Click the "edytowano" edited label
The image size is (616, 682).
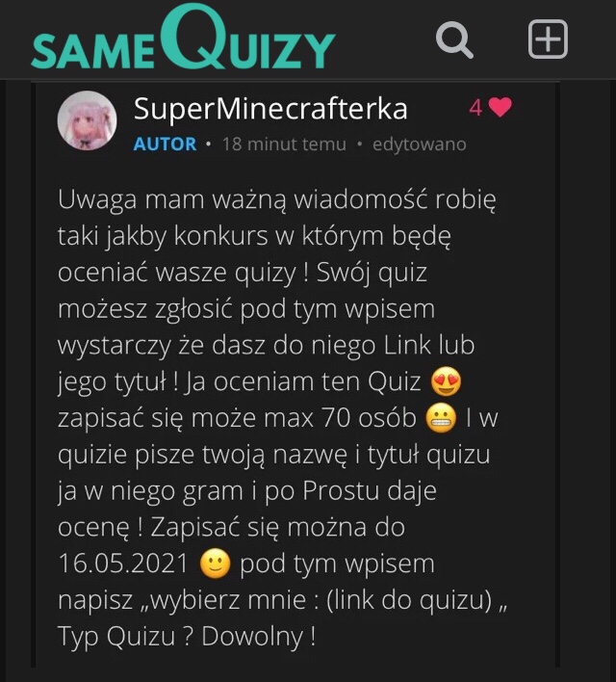pyautogui.click(x=419, y=144)
